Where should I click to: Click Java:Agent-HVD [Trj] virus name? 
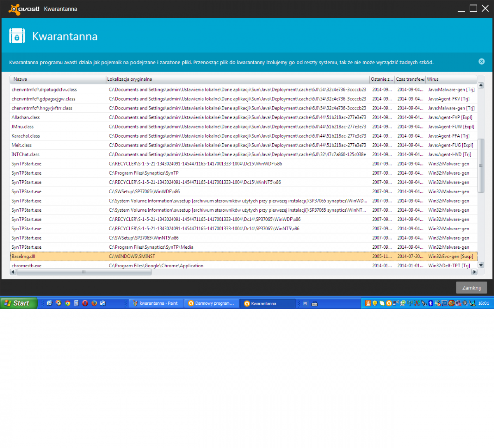click(x=450, y=154)
